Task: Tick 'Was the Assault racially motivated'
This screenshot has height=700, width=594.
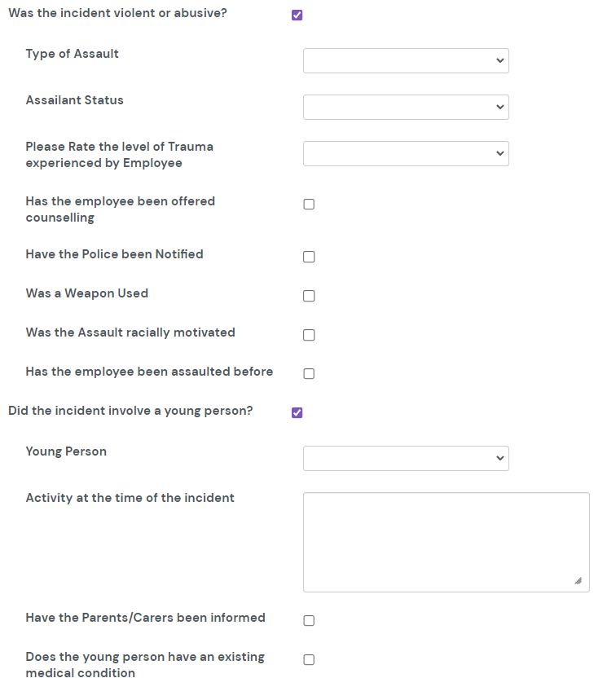Action: (x=309, y=335)
